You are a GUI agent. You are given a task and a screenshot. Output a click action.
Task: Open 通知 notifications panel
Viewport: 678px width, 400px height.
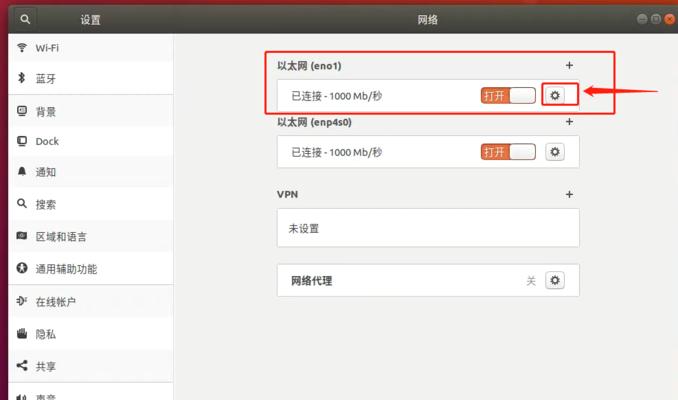point(91,172)
